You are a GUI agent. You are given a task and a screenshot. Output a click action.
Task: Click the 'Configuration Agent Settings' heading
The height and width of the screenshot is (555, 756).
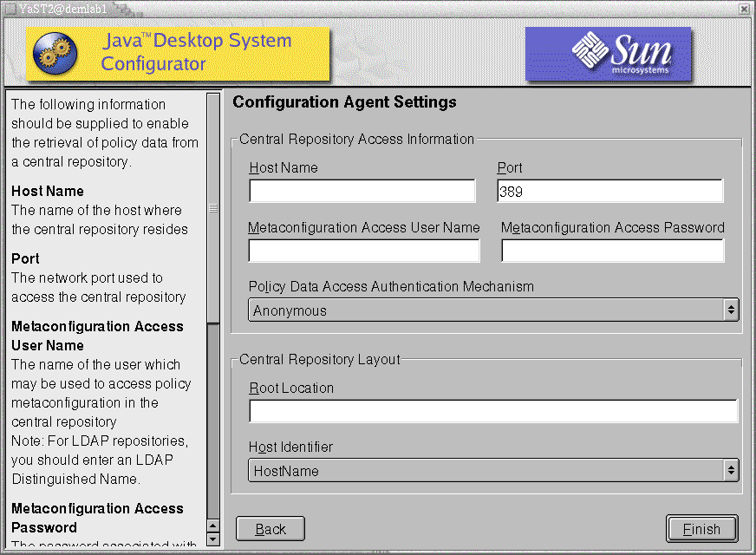pos(344,101)
